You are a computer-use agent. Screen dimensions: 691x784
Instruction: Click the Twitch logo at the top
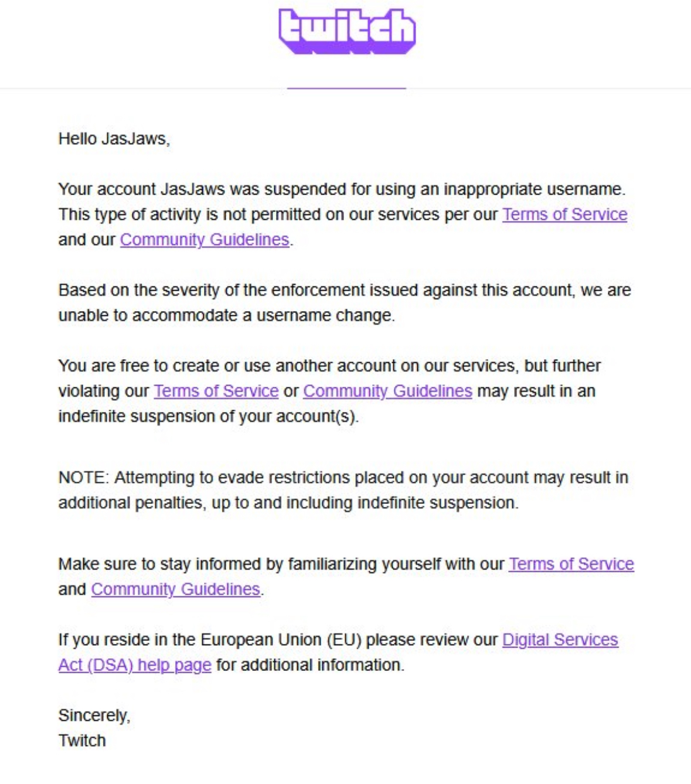[x=347, y=30]
